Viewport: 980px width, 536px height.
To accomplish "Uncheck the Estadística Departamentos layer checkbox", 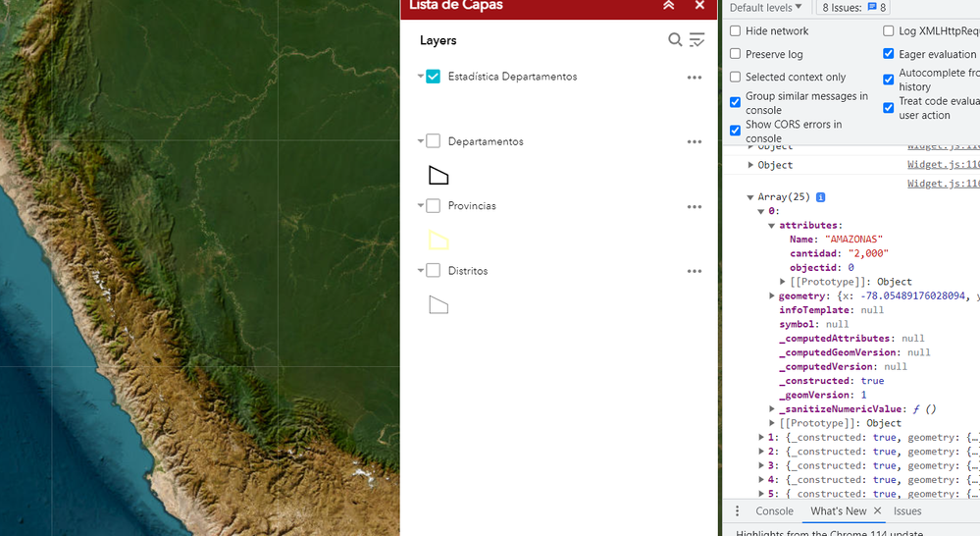I will tap(434, 77).
